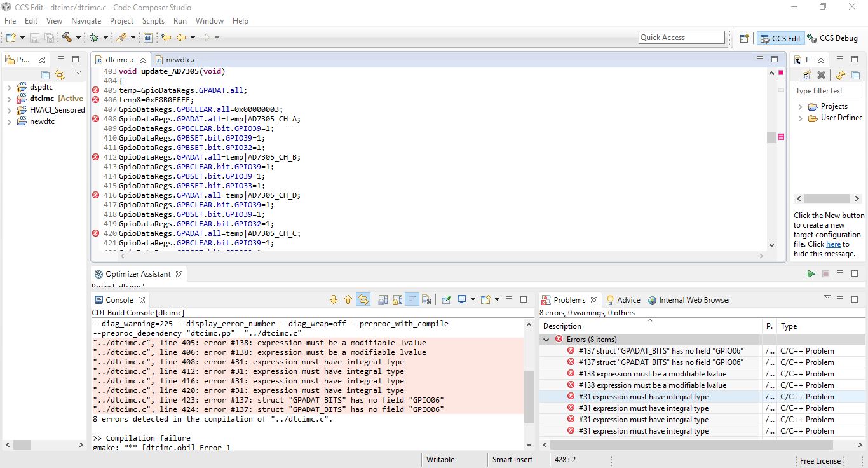Image resolution: width=868 pixels, height=468 pixels.
Task: Click the console vertical scrollbar thumb
Action: tap(529, 397)
